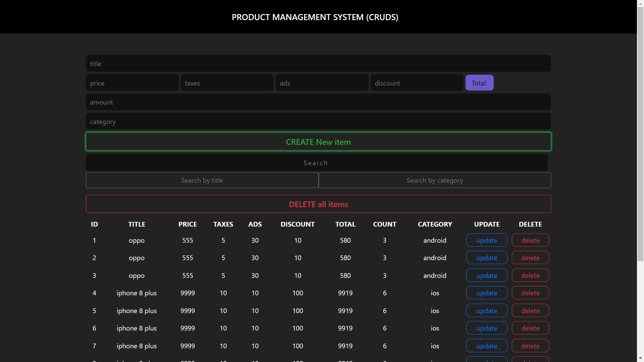This screenshot has height=362, width=644.
Task: Click the page vertical scrollbar thumb
Action: pyautogui.click(x=640, y=134)
